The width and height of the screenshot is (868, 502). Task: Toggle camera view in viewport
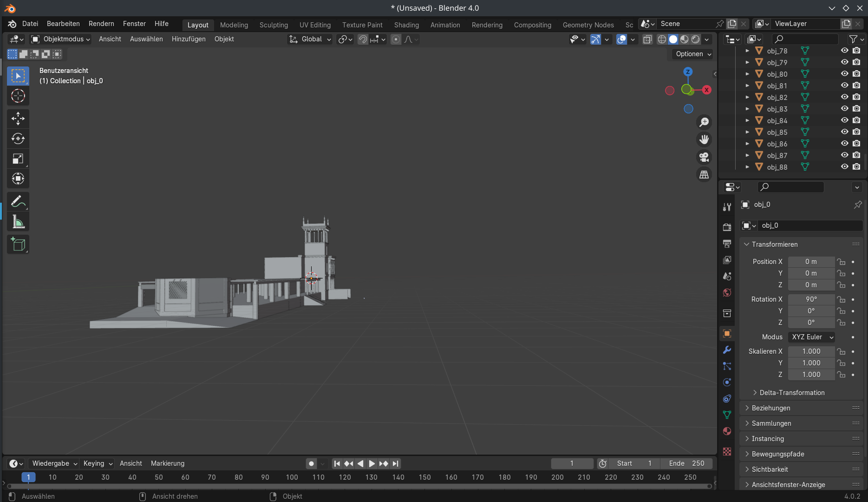pyautogui.click(x=704, y=157)
